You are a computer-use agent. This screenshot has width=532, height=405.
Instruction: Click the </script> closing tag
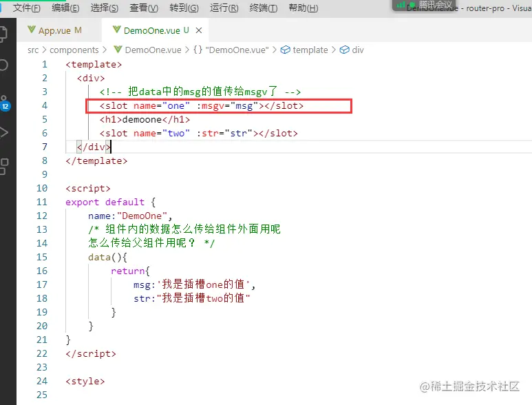click(x=91, y=354)
